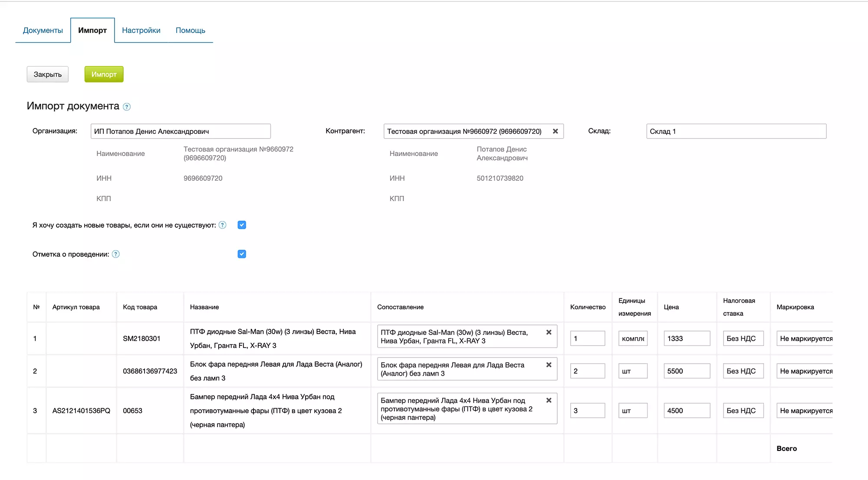The width and height of the screenshot is (868, 480).
Task: Open Не маркируется dropdown in row 2
Action: point(805,371)
